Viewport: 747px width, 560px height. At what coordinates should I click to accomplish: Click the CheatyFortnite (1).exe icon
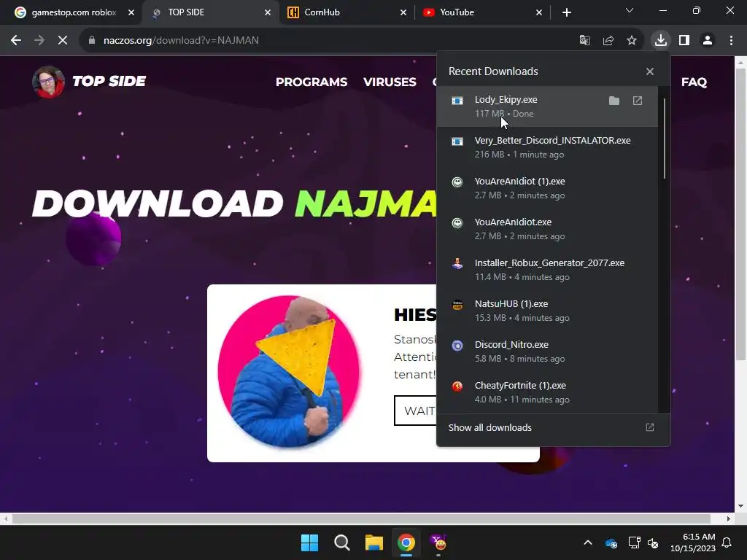tap(457, 386)
